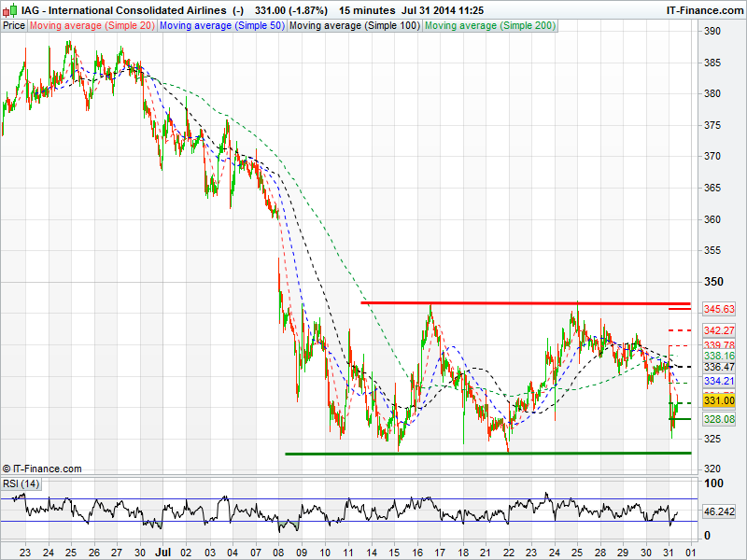Select the red horizontal resistance line
The image size is (747, 560).
[x=523, y=303]
